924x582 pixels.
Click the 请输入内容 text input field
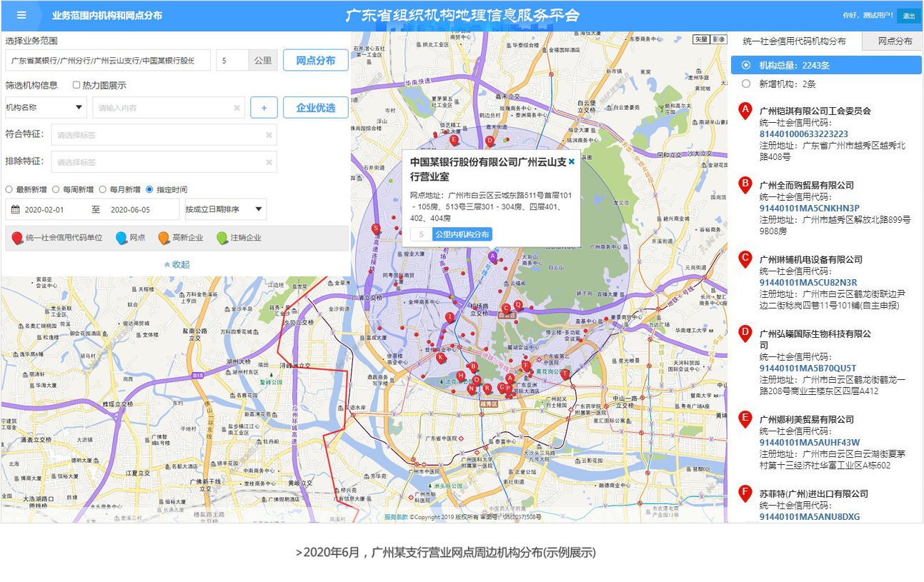[164, 108]
